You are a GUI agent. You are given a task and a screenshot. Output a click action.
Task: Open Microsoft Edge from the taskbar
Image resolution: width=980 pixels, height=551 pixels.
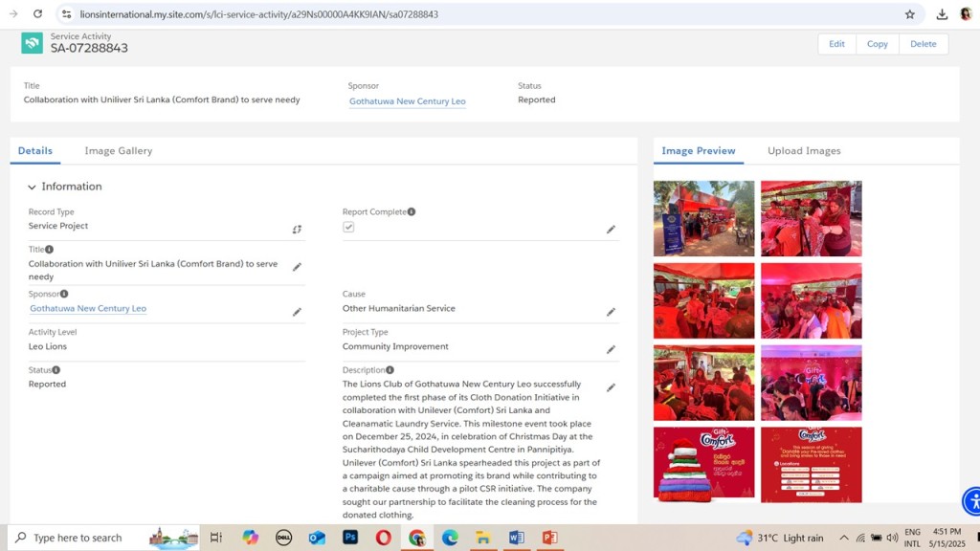click(450, 538)
